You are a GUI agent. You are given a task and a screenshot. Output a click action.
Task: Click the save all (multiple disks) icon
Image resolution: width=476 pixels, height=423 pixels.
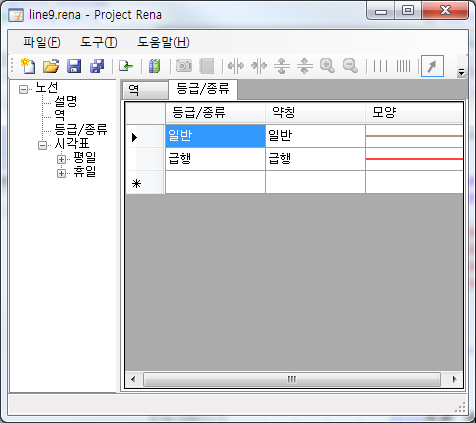(97, 66)
